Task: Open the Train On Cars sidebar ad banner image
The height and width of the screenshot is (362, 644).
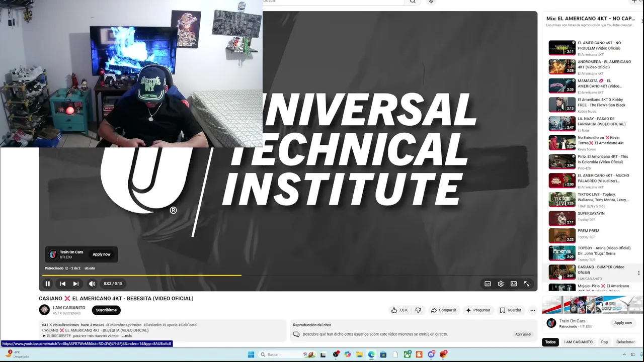Action: pos(593,305)
